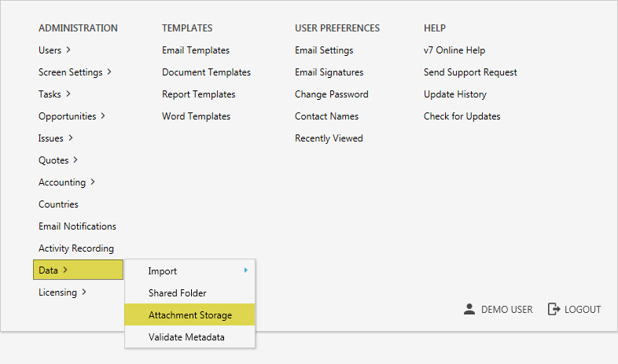This screenshot has height=364, width=618.
Task: Check for Updates in Help
Action: click(462, 116)
